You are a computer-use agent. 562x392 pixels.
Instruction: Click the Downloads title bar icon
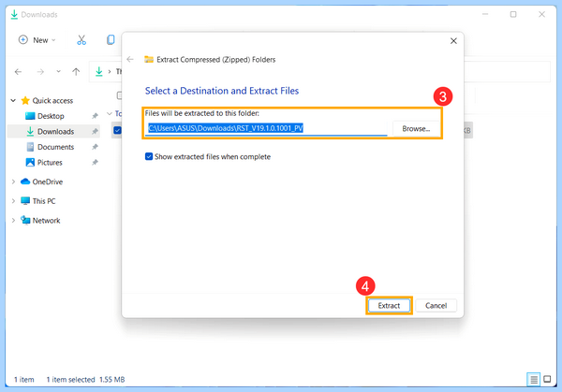pos(14,14)
